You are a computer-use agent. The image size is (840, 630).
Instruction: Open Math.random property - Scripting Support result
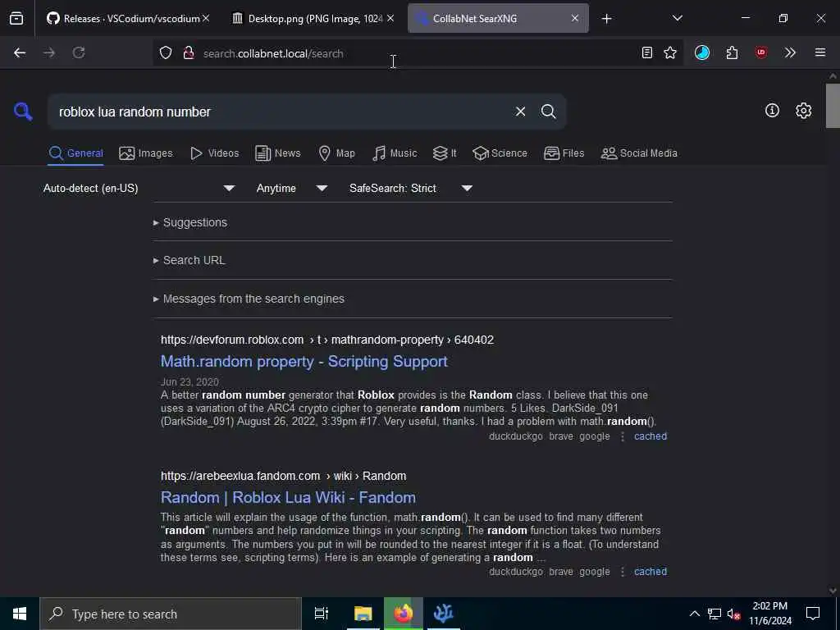[x=304, y=362]
